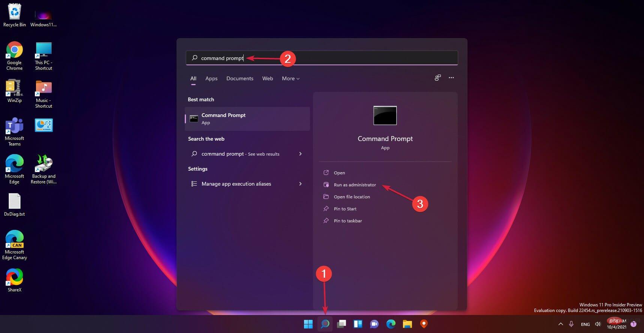Open Backup and Restore shortcut
The height and width of the screenshot is (333, 644).
tap(43, 169)
